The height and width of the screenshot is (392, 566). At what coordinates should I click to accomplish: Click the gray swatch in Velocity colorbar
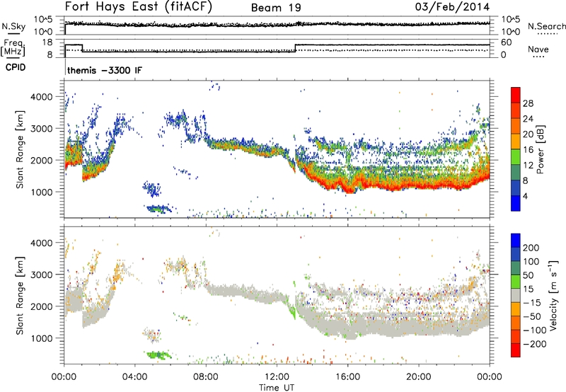pos(516,295)
